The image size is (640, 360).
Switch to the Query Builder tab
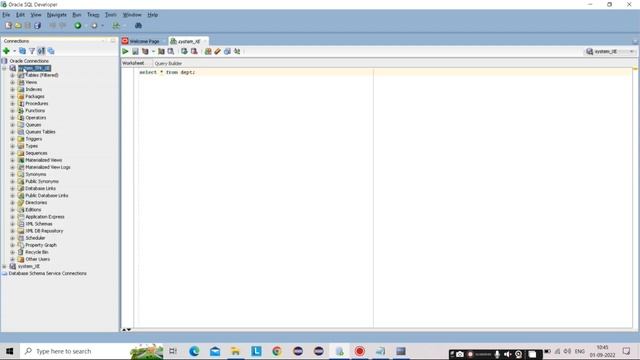(168, 64)
